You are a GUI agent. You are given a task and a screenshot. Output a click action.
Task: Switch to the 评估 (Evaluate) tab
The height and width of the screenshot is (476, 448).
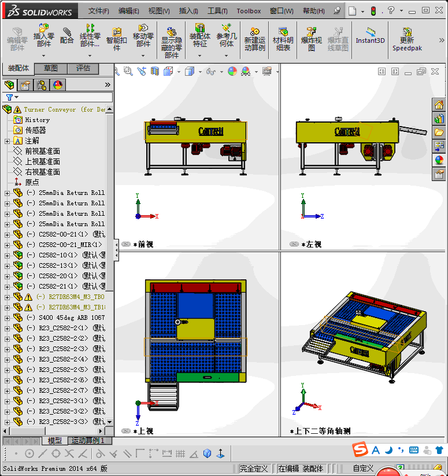(83, 68)
